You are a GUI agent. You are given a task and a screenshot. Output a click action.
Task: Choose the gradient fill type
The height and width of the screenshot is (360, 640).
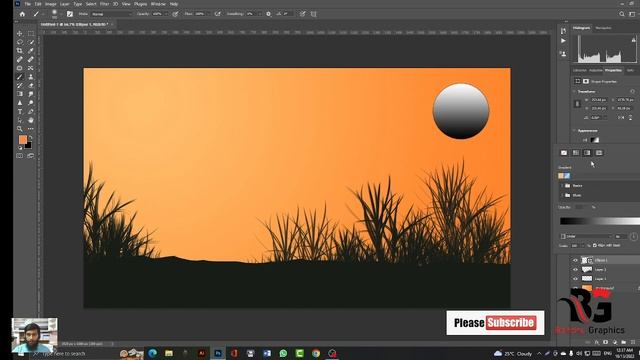point(587,153)
